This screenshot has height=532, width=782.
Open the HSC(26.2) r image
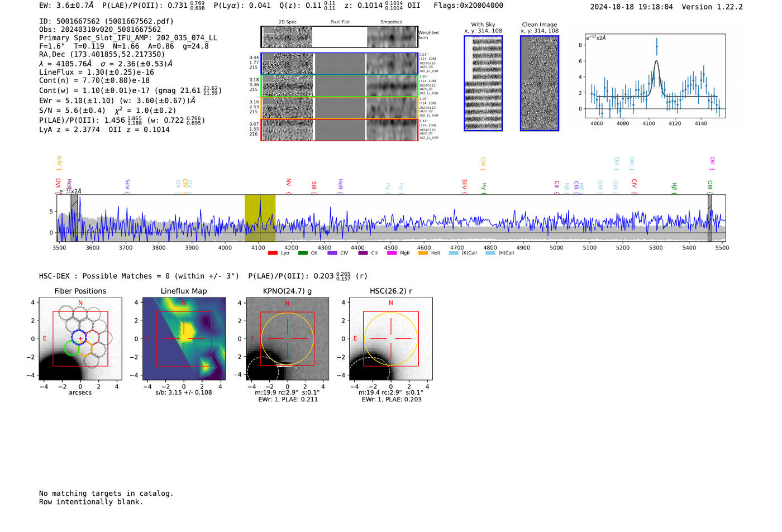390,339
